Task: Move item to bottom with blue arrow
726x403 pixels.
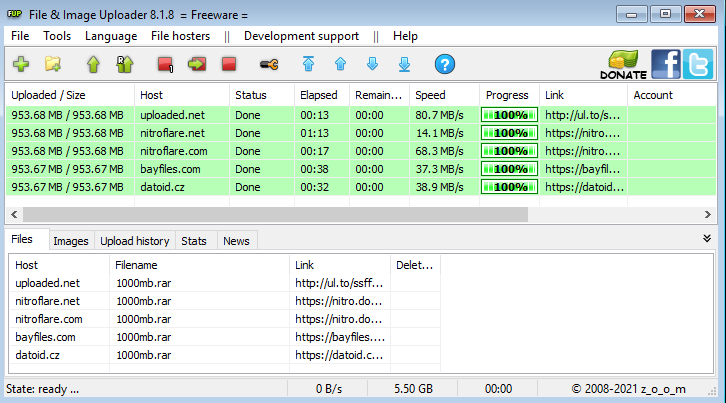Action: tap(404, 65)
